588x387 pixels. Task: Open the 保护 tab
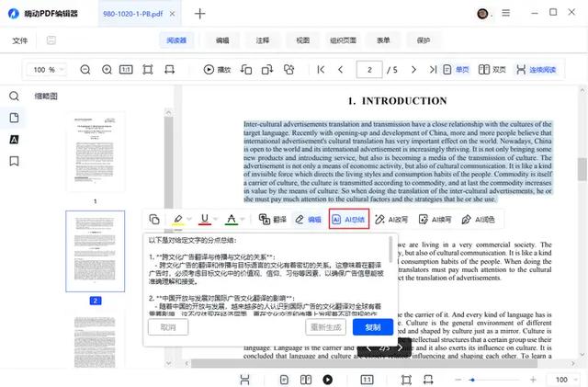coord(423,40)
